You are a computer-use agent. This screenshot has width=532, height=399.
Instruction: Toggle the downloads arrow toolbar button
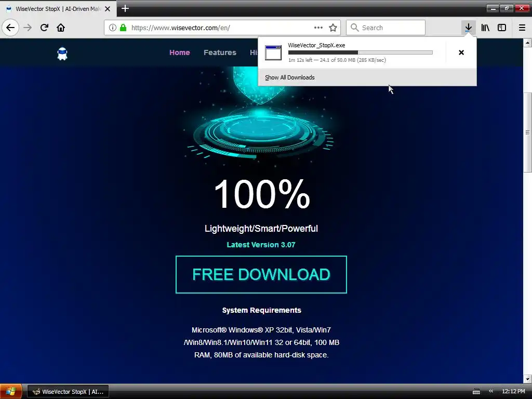point(468,28)
